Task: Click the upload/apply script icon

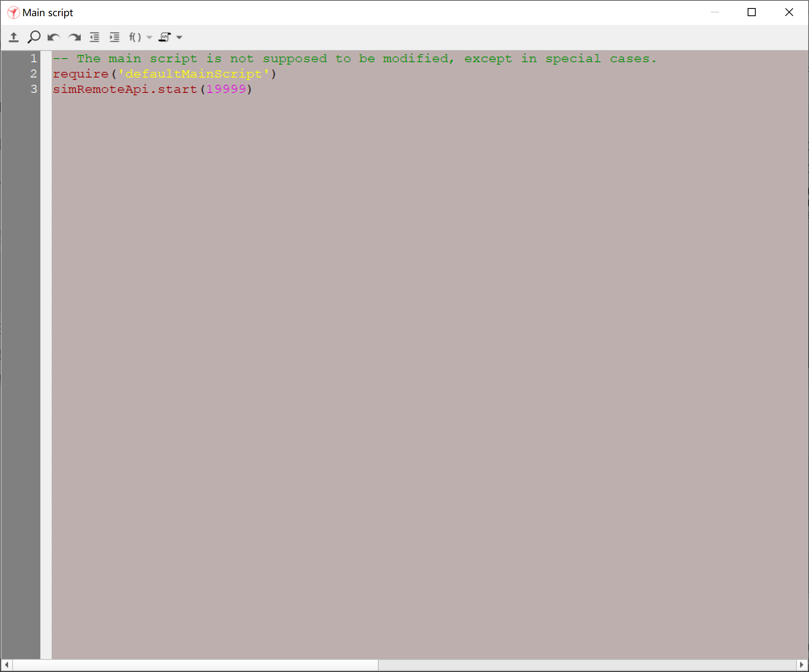Action: coord(14,37)
